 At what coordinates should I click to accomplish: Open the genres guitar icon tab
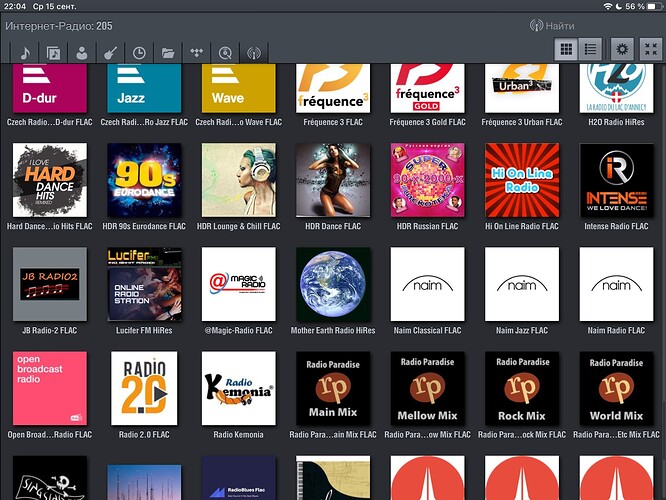coord(110,53)
